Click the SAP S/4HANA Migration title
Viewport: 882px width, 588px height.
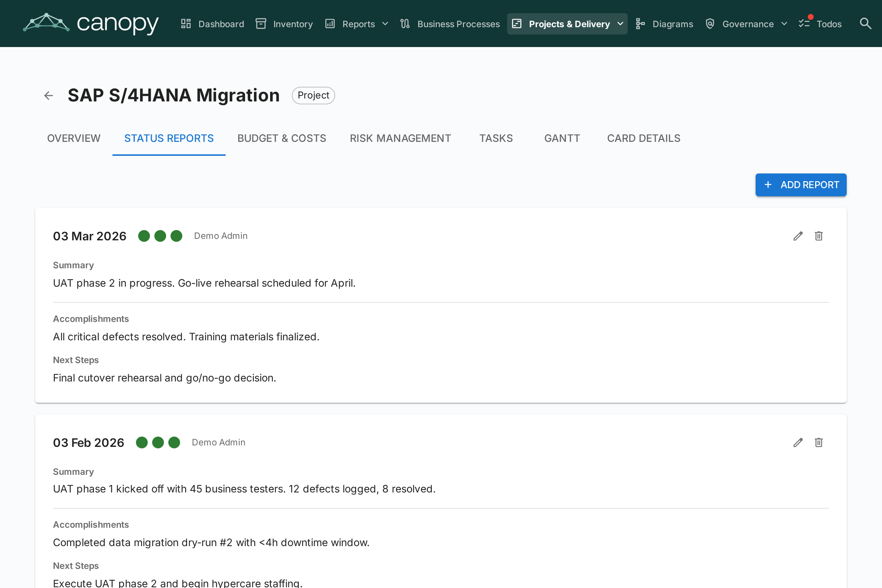pyautogui.click(x=173, y=95)
